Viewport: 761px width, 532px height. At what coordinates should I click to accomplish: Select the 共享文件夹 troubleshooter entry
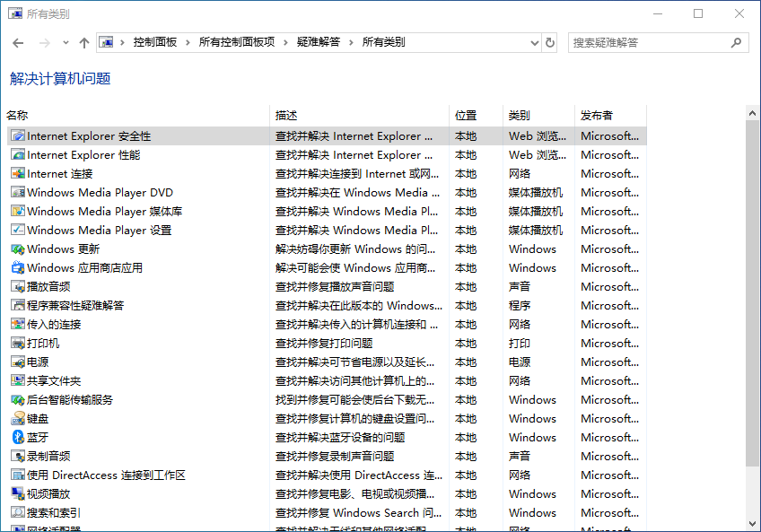54,380
